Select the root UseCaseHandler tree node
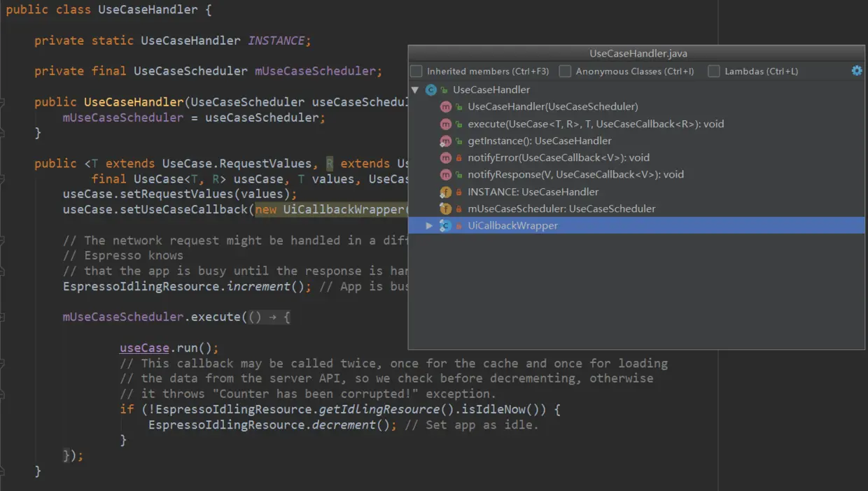 [491, 90]
